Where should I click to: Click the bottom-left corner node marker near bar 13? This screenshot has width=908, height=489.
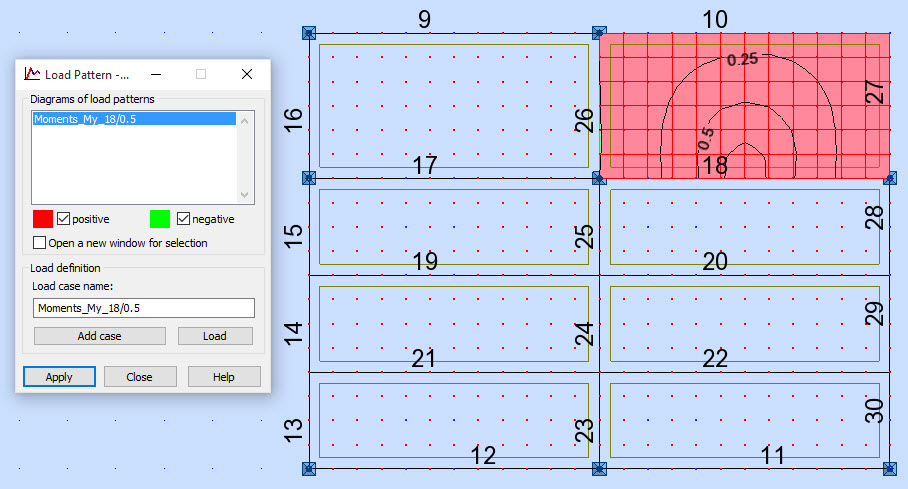pos(308,467)
